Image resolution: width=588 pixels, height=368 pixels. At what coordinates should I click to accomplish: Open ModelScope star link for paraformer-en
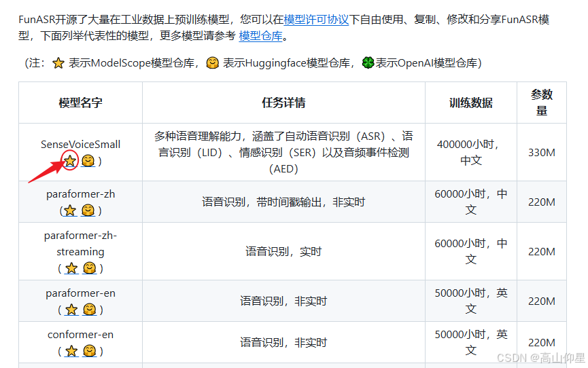pyautogui.click(x=71, y=310)
